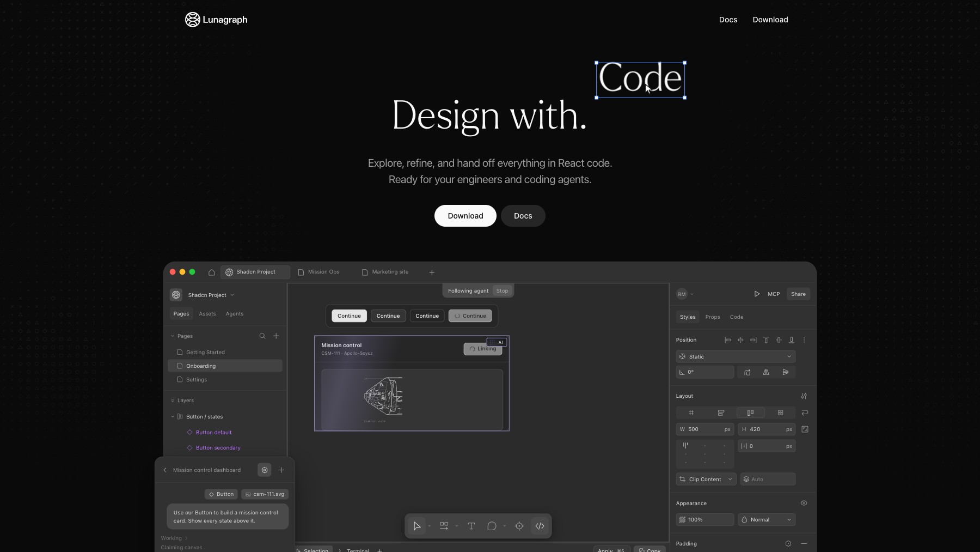Open layout settings sliders icon
Image resolution: width=980 pixels, height=552 pixels.
click(x=804, y=396)
